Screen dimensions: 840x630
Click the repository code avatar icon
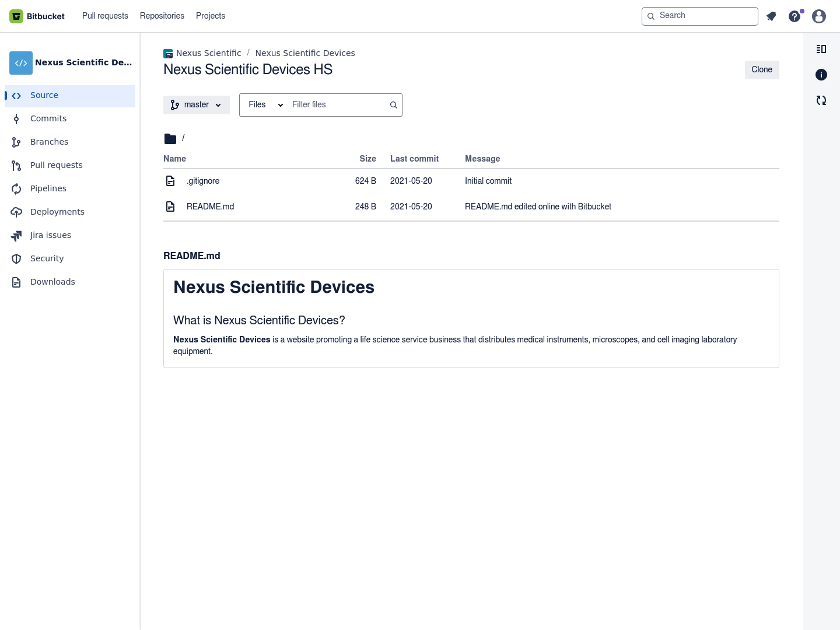tap(21, 63)
